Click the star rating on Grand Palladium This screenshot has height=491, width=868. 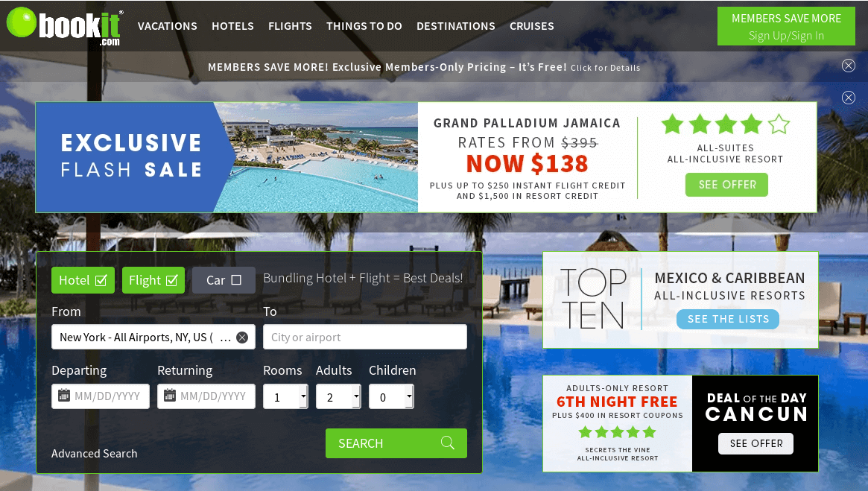pyautogui.click(x=725, y=124)
